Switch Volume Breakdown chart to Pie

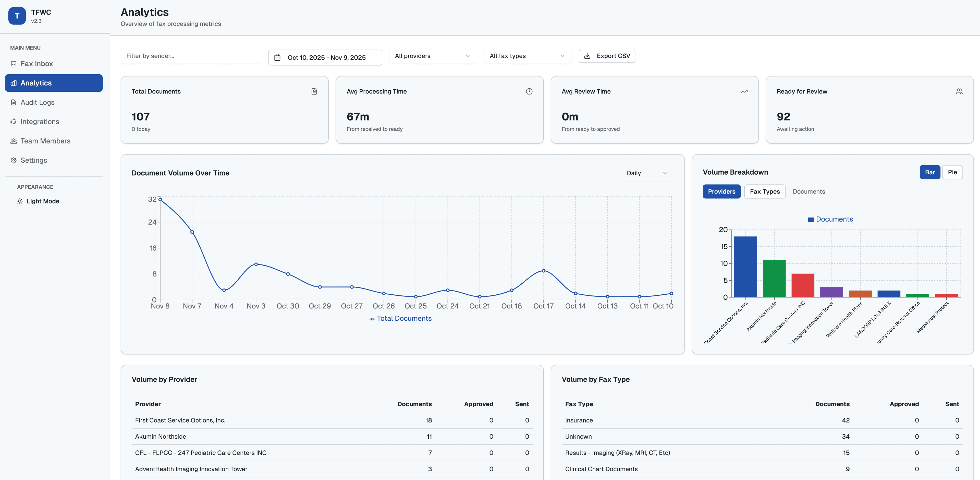[x=952, y=172]
